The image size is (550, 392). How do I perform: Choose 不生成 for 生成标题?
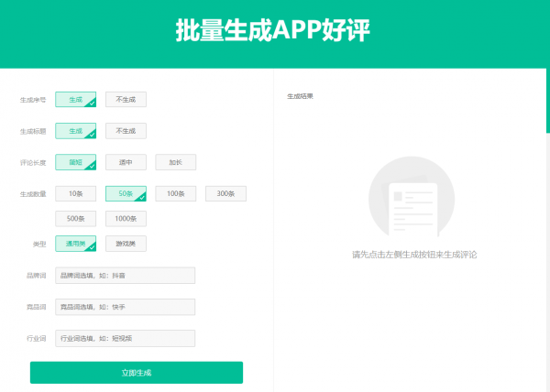point(126,131)
